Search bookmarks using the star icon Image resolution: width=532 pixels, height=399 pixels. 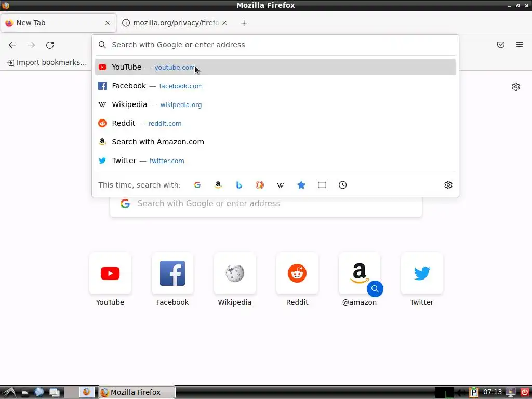pos(301,185)
